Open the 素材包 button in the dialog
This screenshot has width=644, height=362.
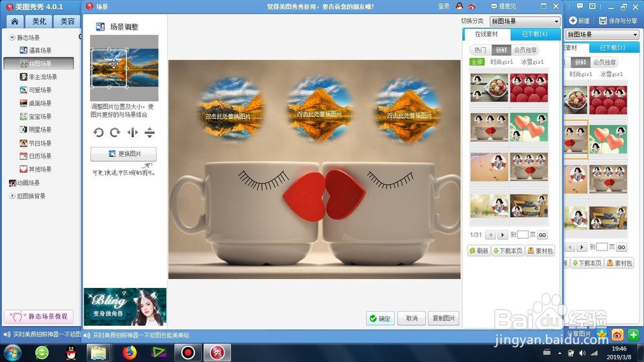[540, 251]
